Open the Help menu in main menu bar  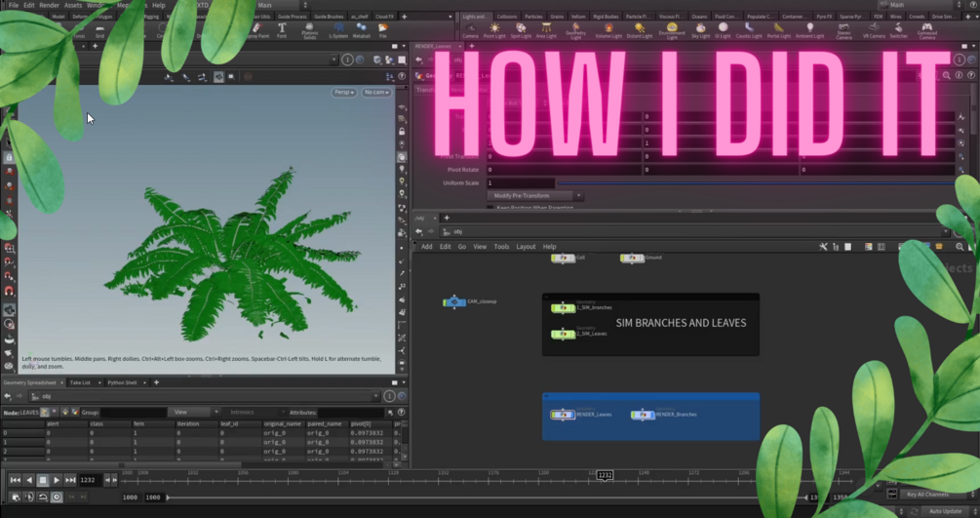click(x=159, y=5)
